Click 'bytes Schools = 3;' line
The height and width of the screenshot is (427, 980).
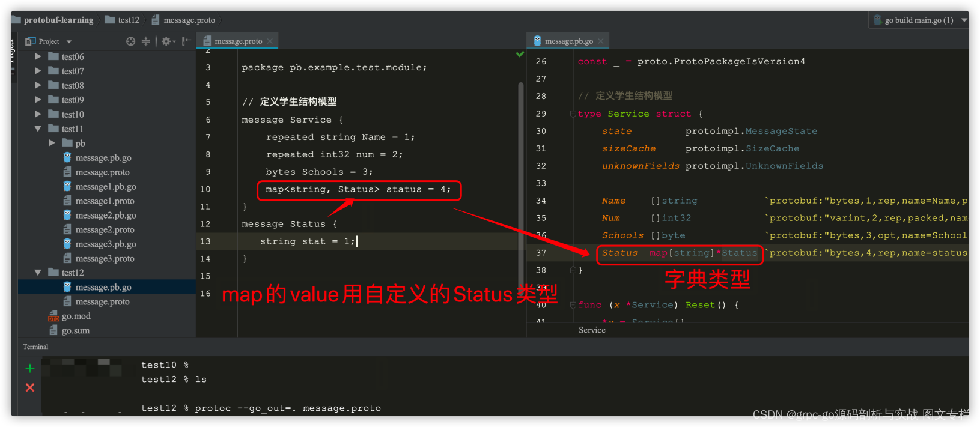[319, 172]
